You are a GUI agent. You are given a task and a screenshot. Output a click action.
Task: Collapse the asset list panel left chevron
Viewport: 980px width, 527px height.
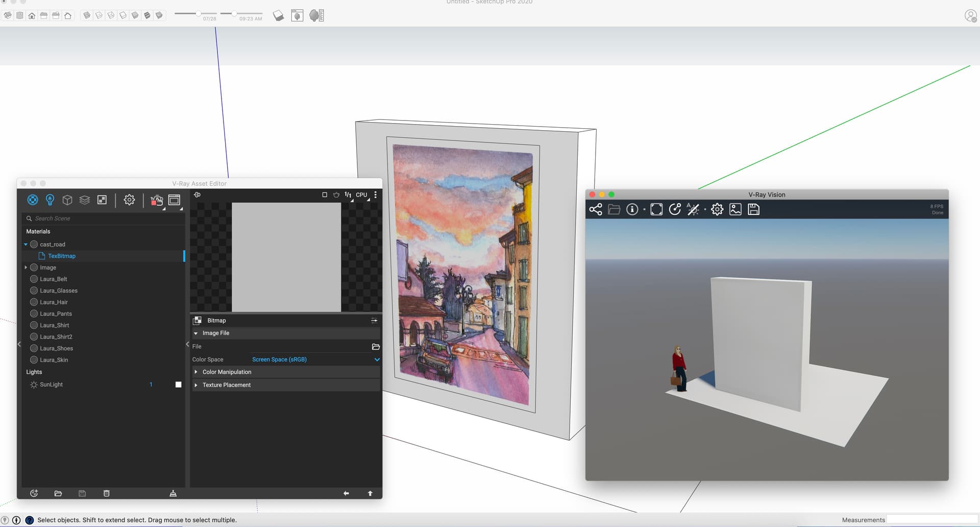[19, 344]
